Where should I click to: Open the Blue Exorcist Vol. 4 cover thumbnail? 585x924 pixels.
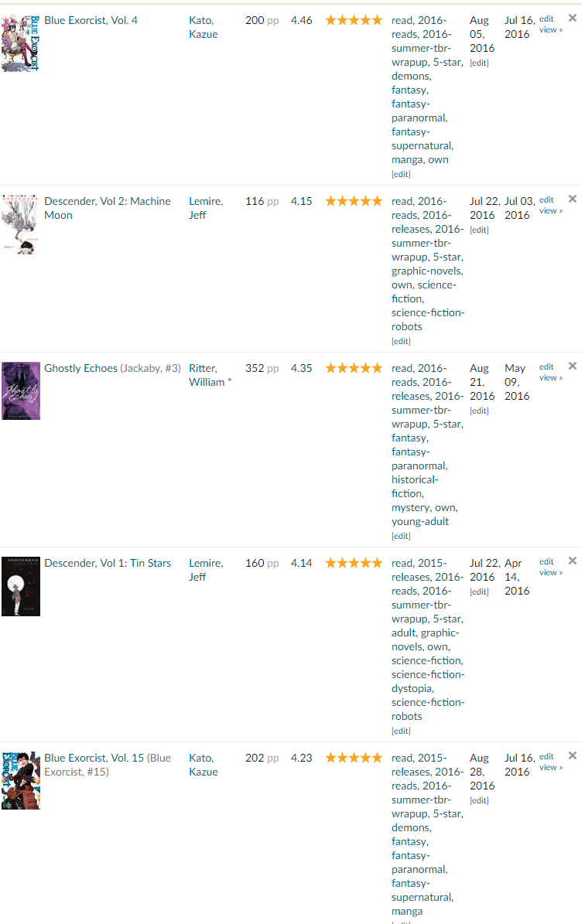21,43
